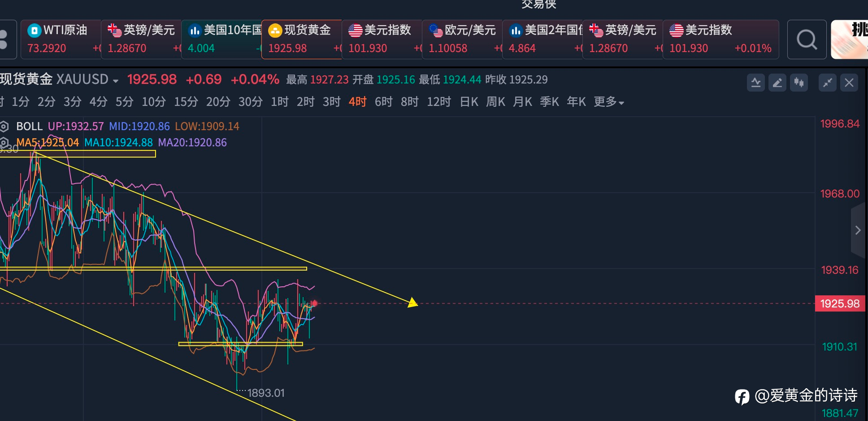Select the active 4时 timeframe
The image size is (868, 421).
[357, 102]
